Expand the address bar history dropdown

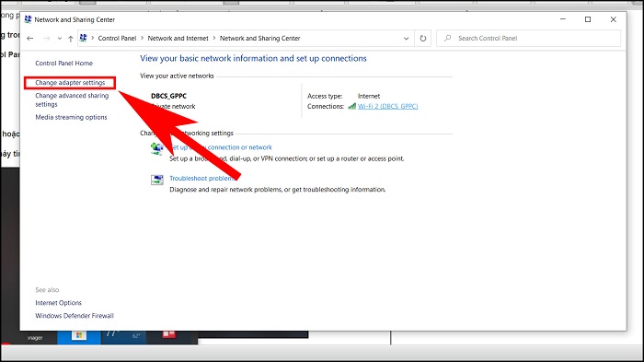click(x=407, y=39)
